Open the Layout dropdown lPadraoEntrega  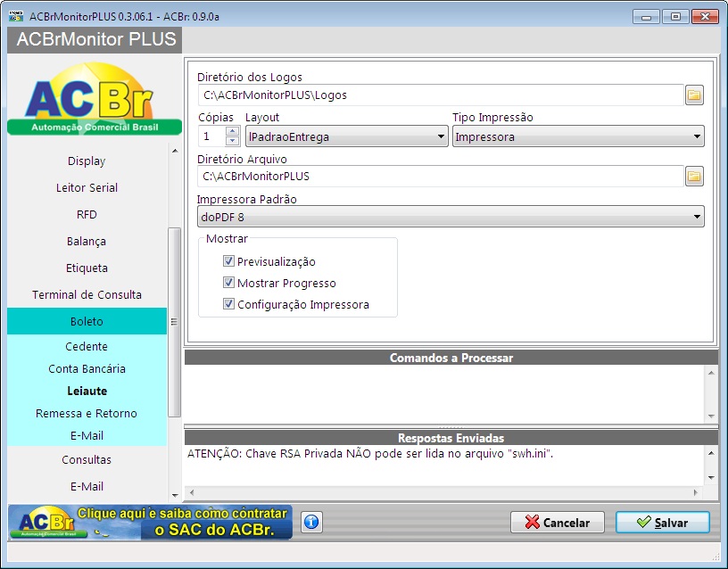tap(346, 136)
